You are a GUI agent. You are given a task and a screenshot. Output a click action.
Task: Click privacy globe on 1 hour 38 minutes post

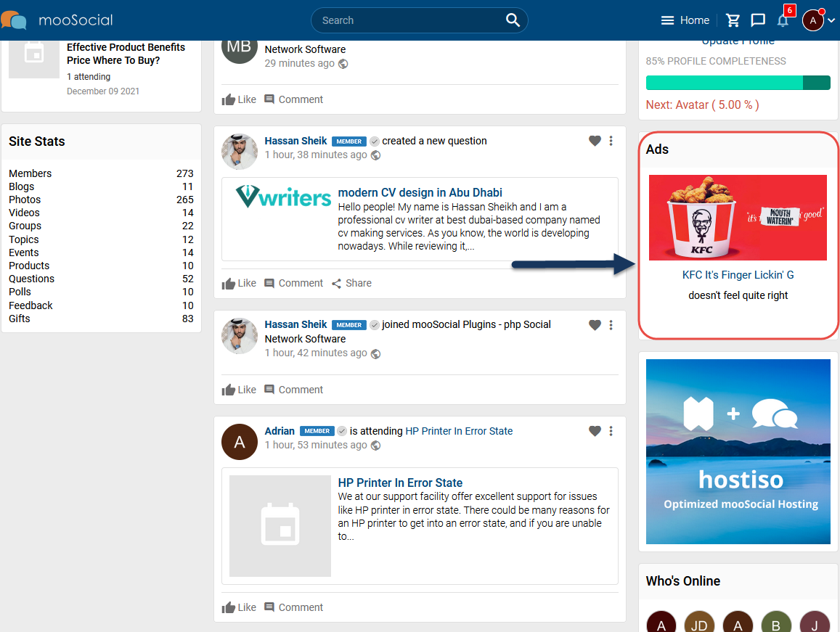click(x=376, y=155)
